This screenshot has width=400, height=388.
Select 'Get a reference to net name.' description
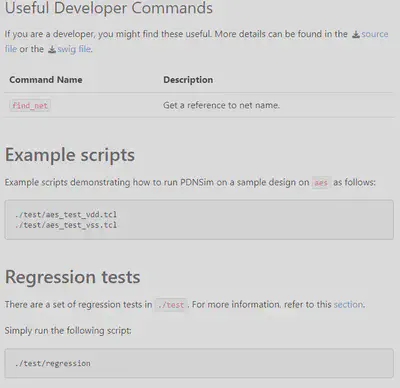(x=221, y=105)
